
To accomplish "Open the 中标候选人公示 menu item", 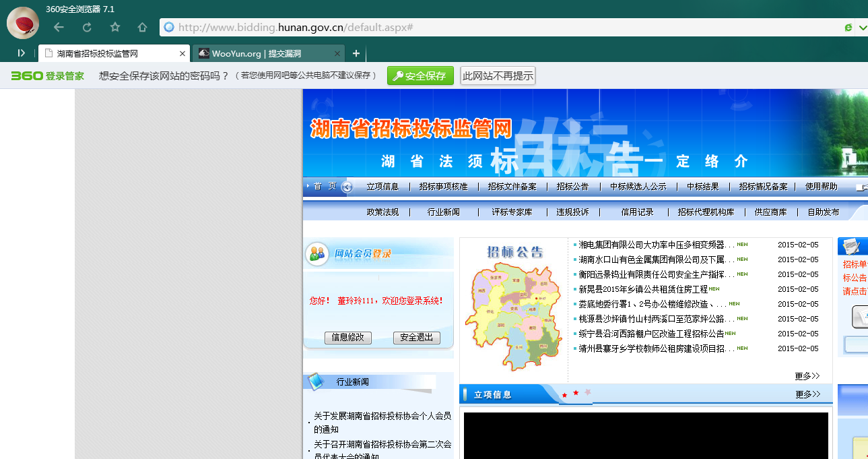I will 638,187.
